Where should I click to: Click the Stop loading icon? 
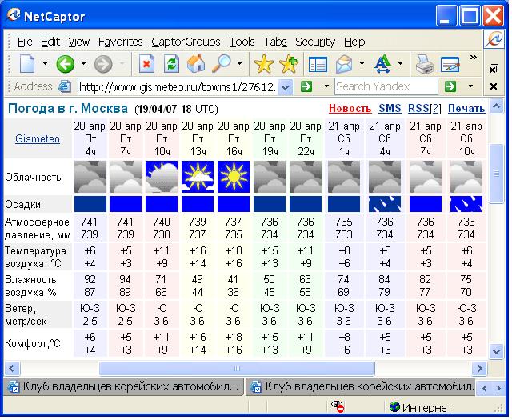[146, 64]
